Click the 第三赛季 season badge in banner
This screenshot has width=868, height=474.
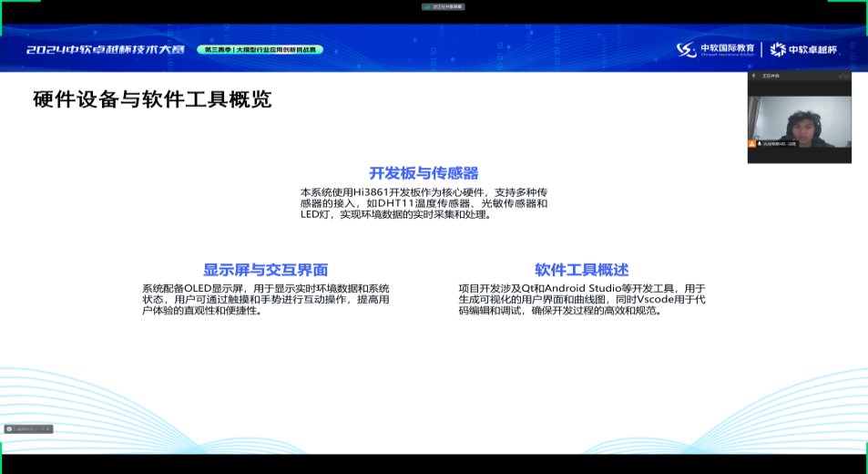[x=260, y=50]
